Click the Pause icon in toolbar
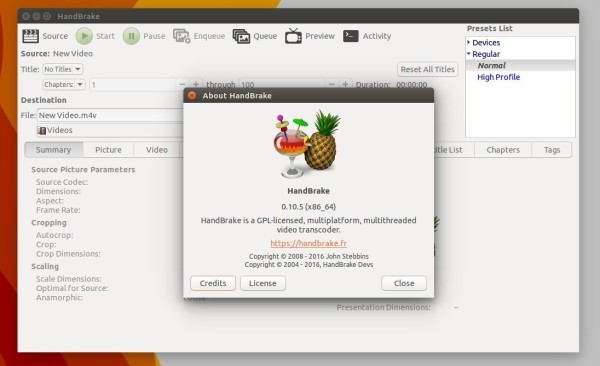 131,36
